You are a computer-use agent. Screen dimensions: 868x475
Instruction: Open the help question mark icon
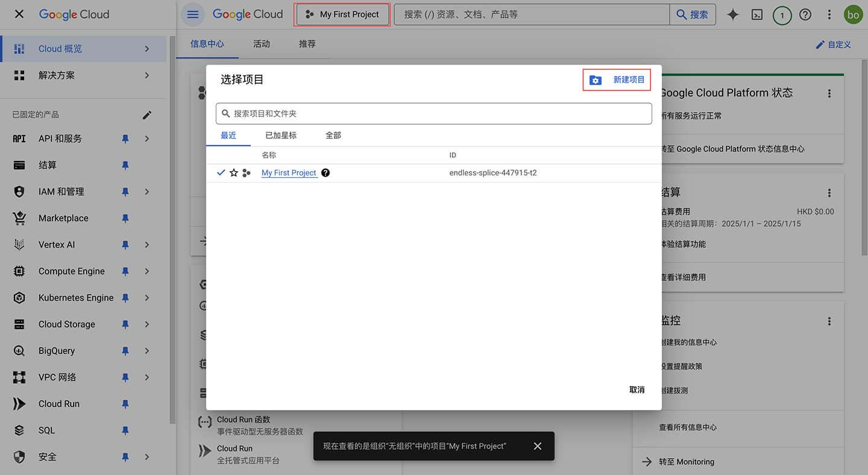[x=805, y=14]
